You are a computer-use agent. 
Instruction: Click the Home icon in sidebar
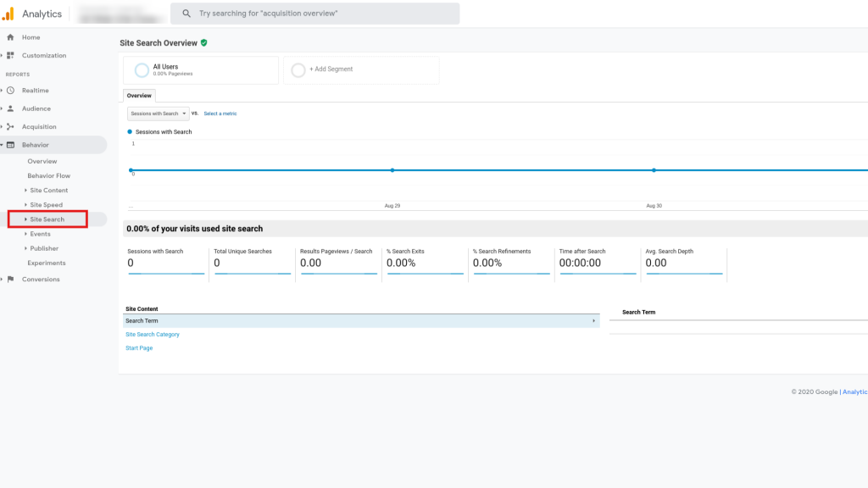[x=10, y=37]
